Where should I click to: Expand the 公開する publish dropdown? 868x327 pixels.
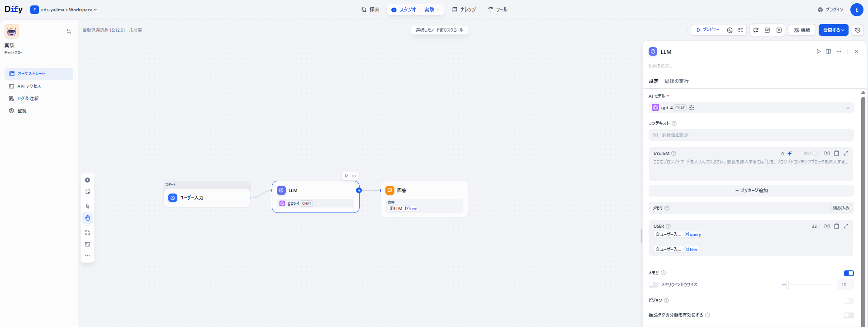(833, 30)
